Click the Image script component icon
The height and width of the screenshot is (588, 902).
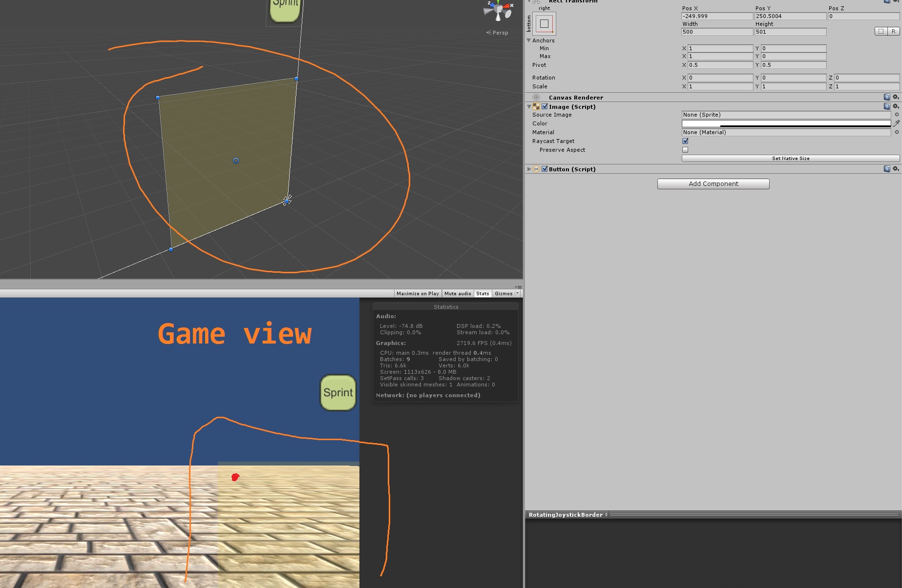point(536,106)
